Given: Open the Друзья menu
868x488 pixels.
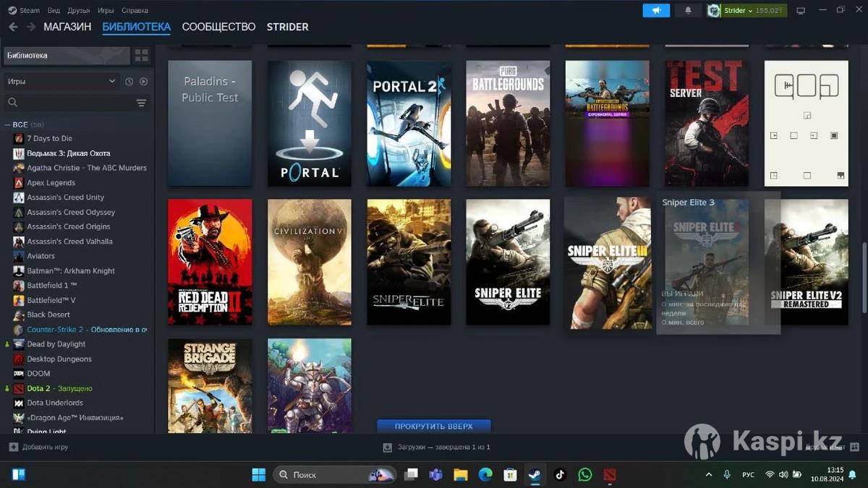Looking at the screenshot, I should tap(79, 10).
